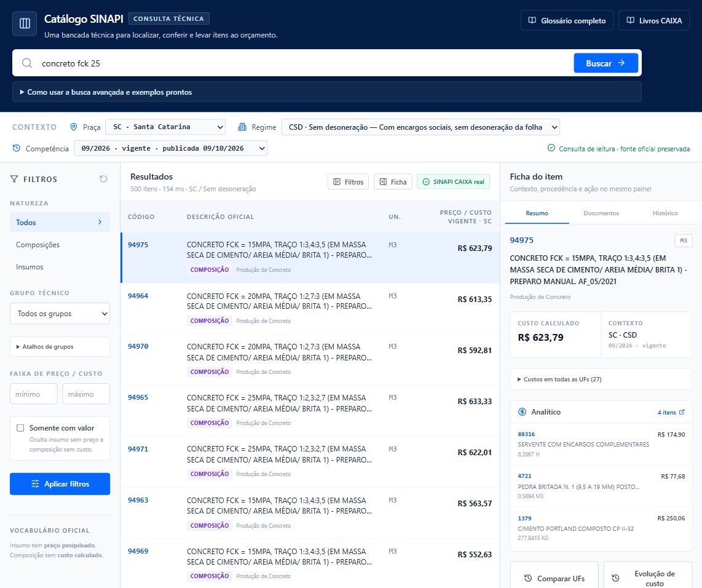Open Livros CAIXA
702x588 pixels.
[654, 20]
